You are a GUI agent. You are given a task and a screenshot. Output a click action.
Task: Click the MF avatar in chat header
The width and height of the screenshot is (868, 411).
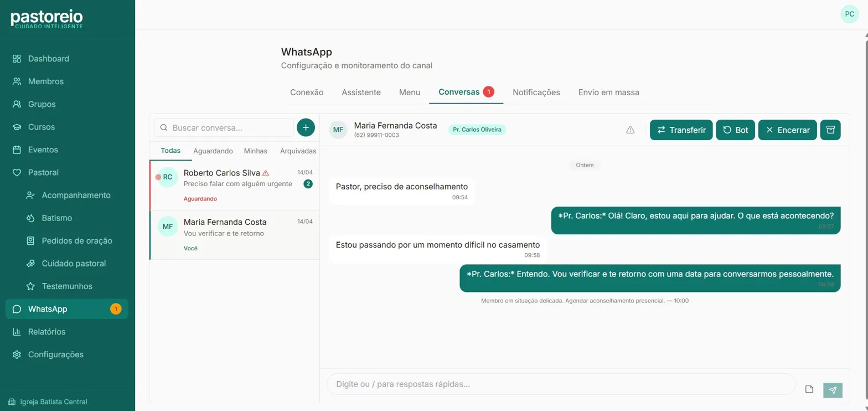click(338, 130)
